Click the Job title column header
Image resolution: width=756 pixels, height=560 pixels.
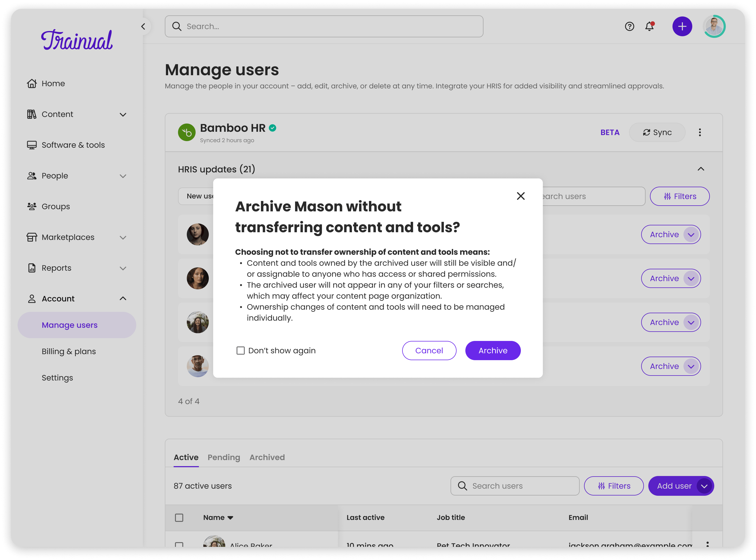(451, 517)
